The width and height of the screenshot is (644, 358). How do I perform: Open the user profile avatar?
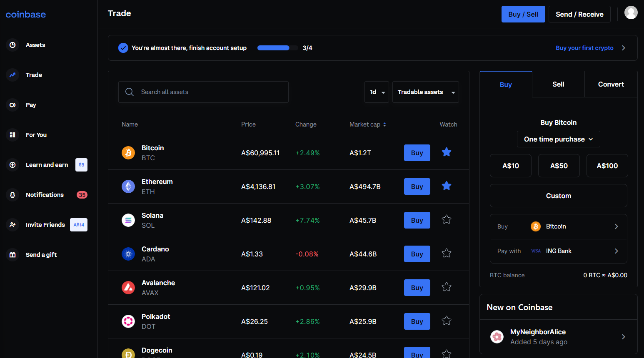click(631, 12)
